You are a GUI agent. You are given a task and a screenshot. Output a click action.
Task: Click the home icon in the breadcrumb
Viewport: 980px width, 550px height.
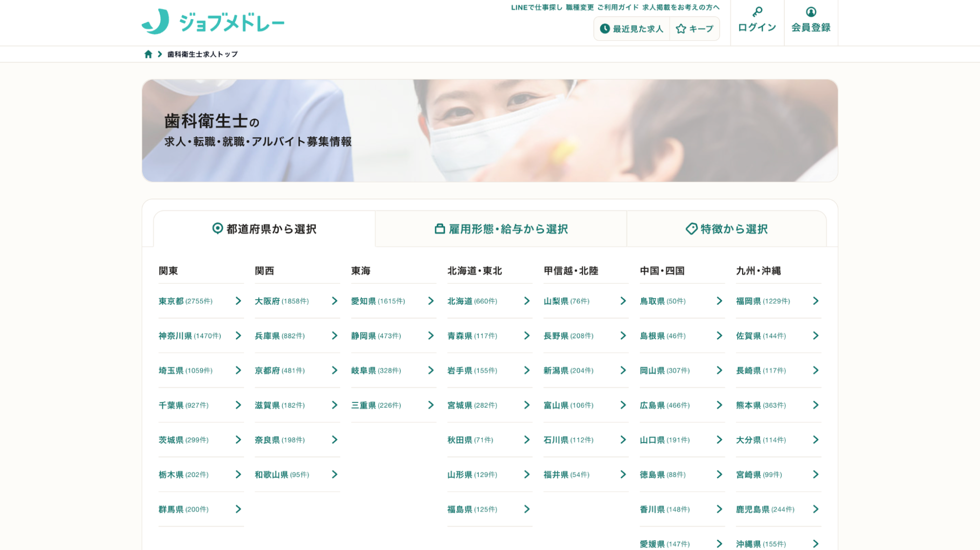tap(149, 54)
